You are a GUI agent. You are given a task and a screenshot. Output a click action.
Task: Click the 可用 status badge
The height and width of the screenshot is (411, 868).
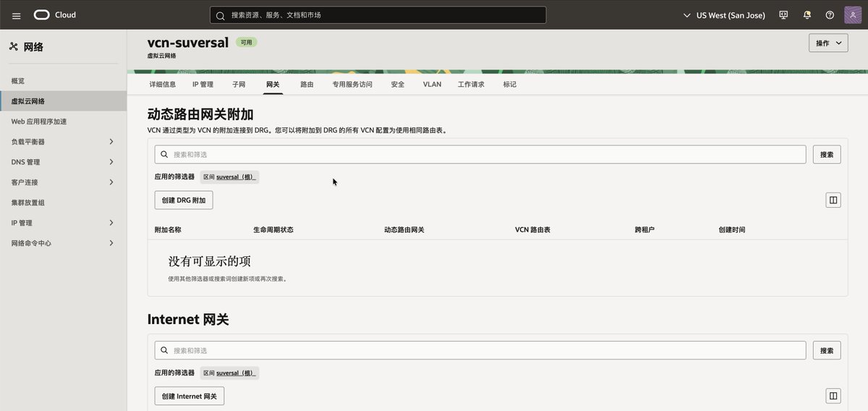click(247, 42)
